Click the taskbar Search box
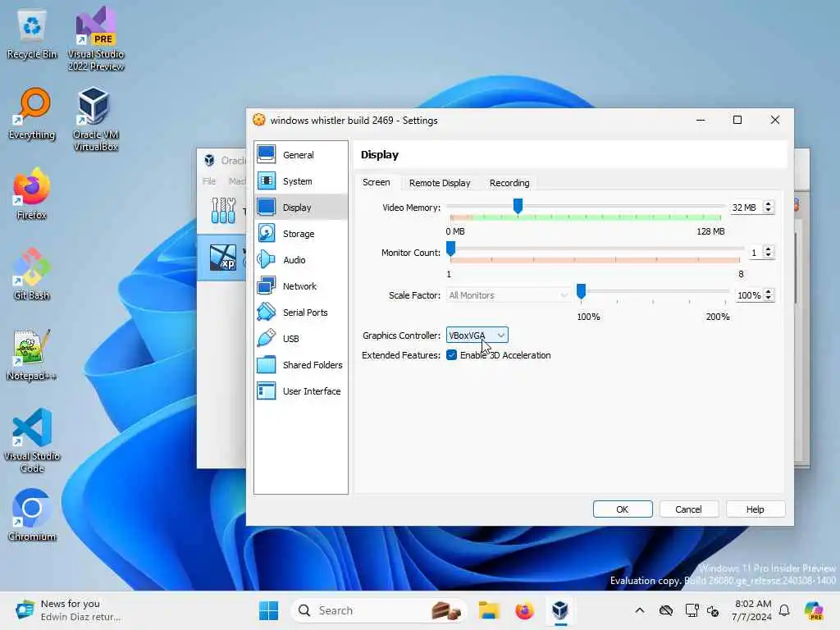The width and height of the screenshot is (840, 630). (377, 610)
